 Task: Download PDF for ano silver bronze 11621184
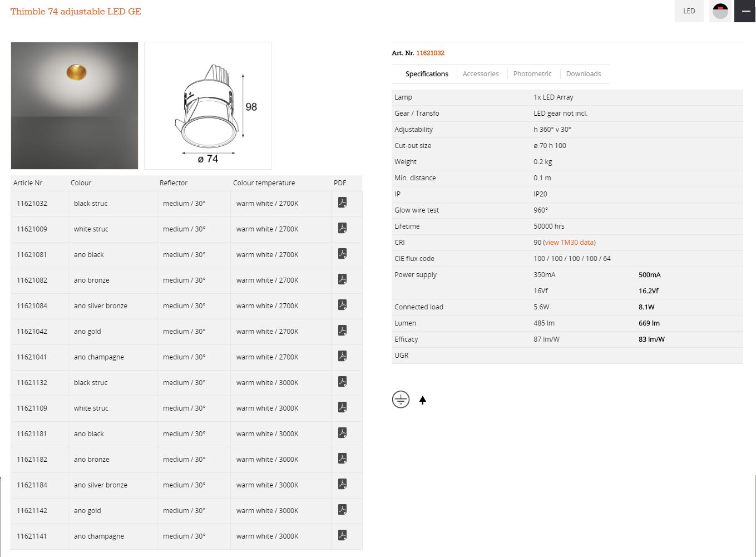[342, 484]
